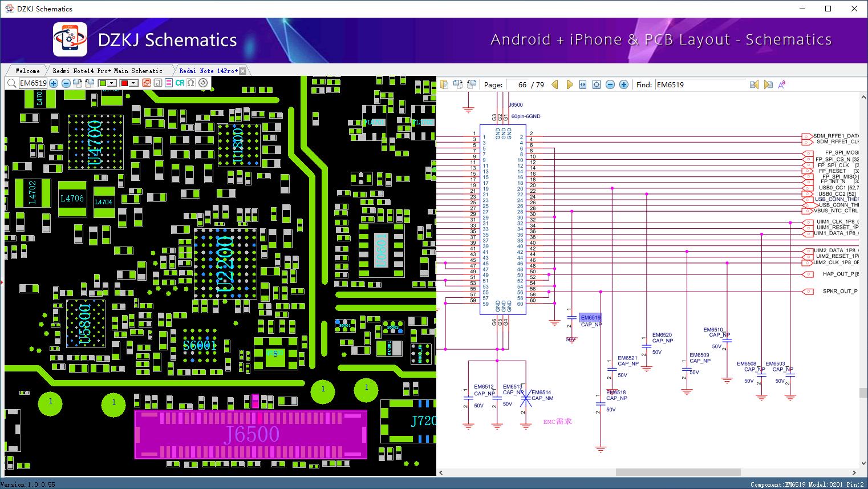Screen dimensions: 868x489
Task: Open Redmi Note14 Pro+ Main Schematic tab
Action: pos(107,71)
